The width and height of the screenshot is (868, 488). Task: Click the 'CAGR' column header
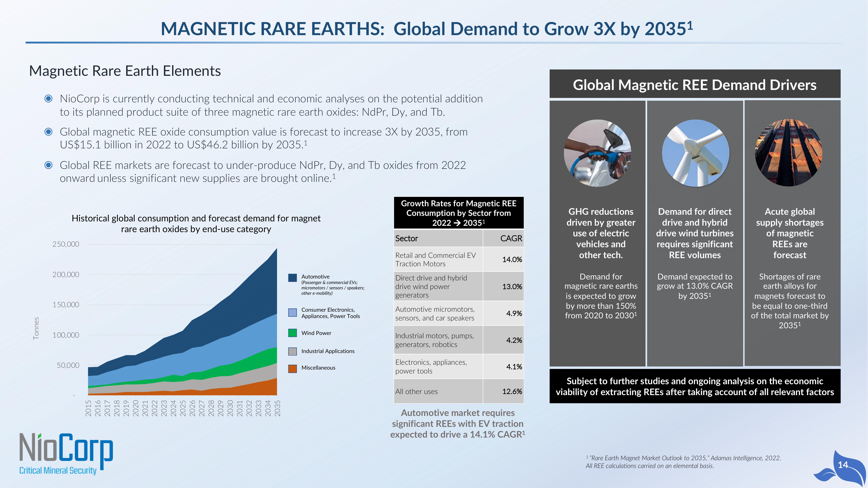503,238
